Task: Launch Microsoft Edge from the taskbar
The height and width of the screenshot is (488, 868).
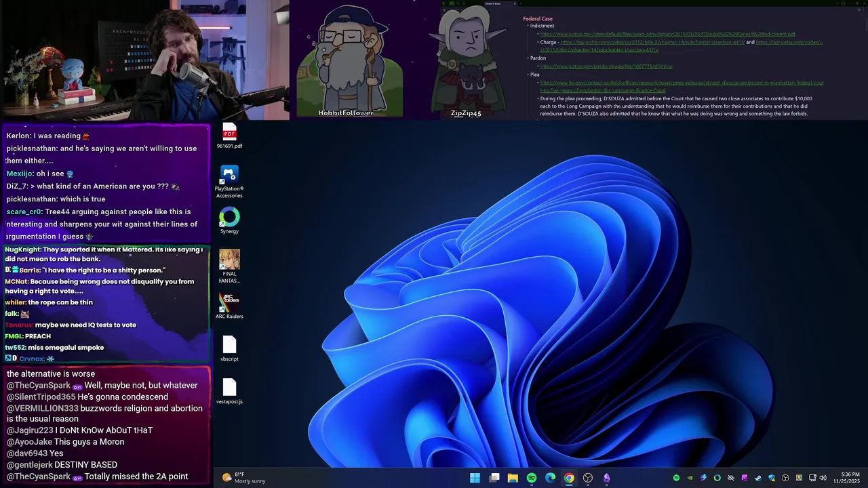Action: 550,478
